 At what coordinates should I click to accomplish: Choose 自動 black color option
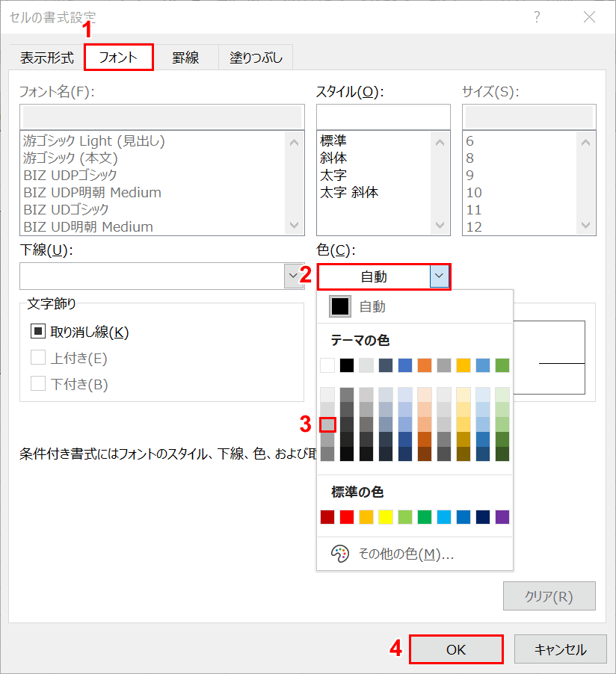(340, 306)
